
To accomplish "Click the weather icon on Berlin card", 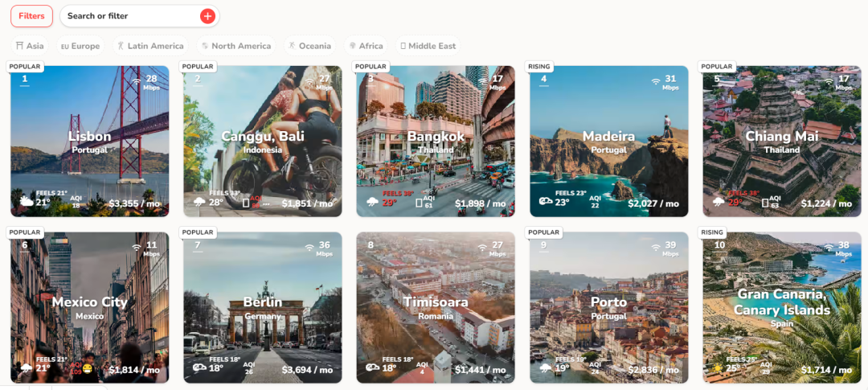I will pos(199,368).
